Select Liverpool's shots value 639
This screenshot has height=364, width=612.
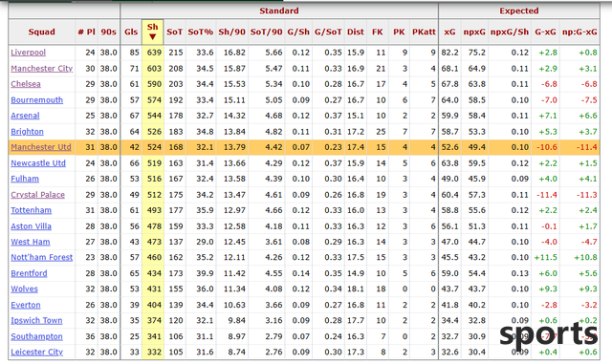[154, 53]
